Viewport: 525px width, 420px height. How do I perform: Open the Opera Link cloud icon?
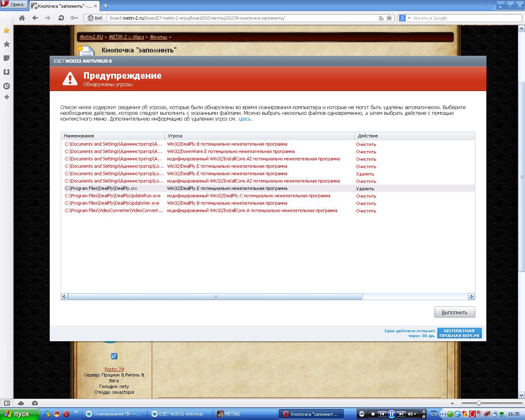21,403
